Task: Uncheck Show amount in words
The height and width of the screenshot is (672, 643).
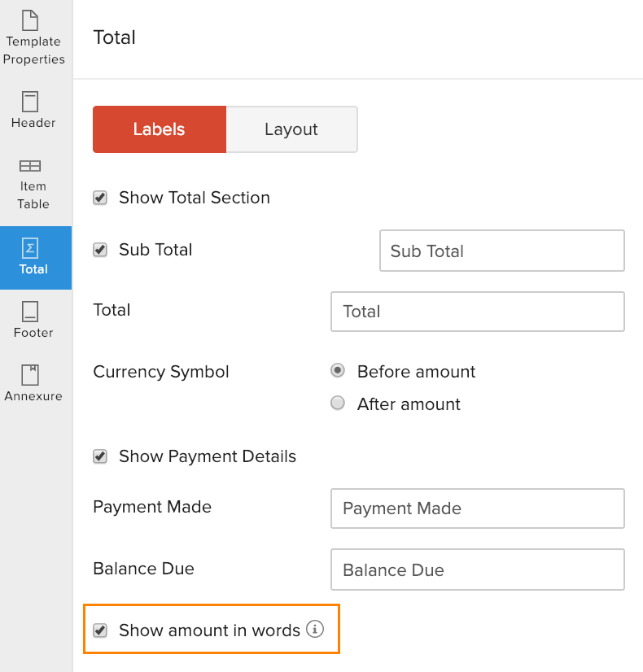Action: (x=99, y=629)
